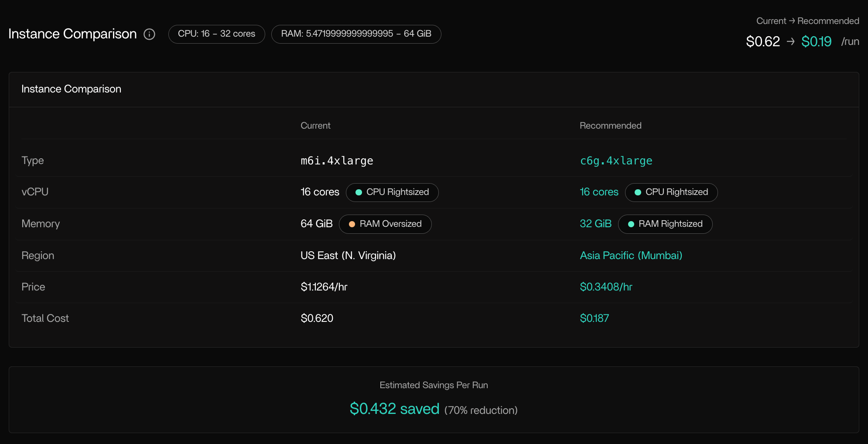Screen dimensions: 868x444
Task: Click the $0.620 total cost
Action: 317,318
